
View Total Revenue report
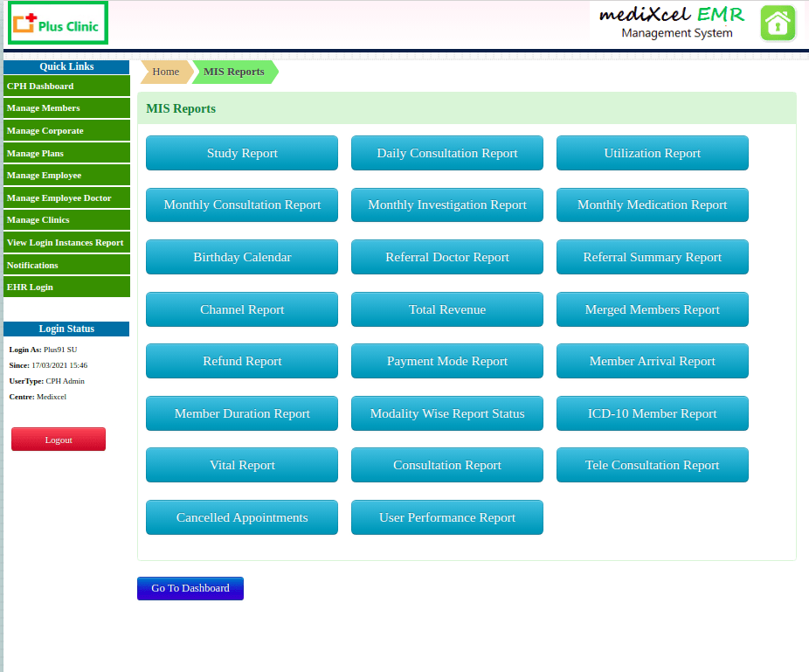447,309
